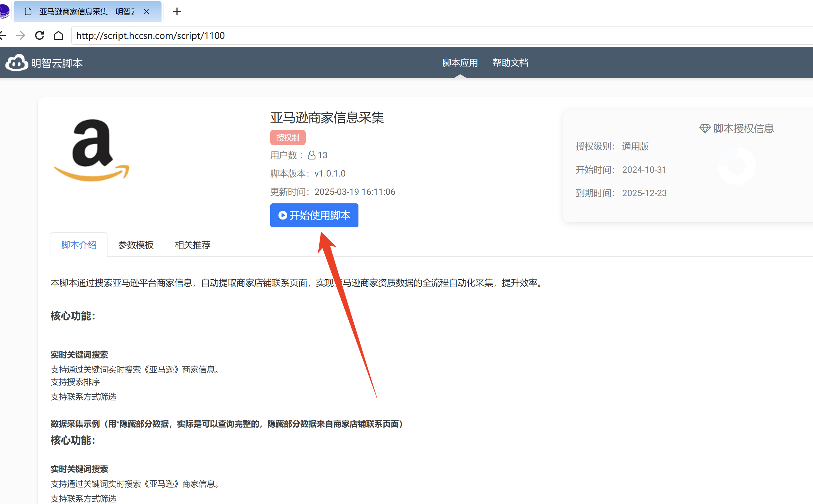Click the browser forward arrow
This screenshot has height=504, width=813.
pyautogui.click(x=21, y=35)
